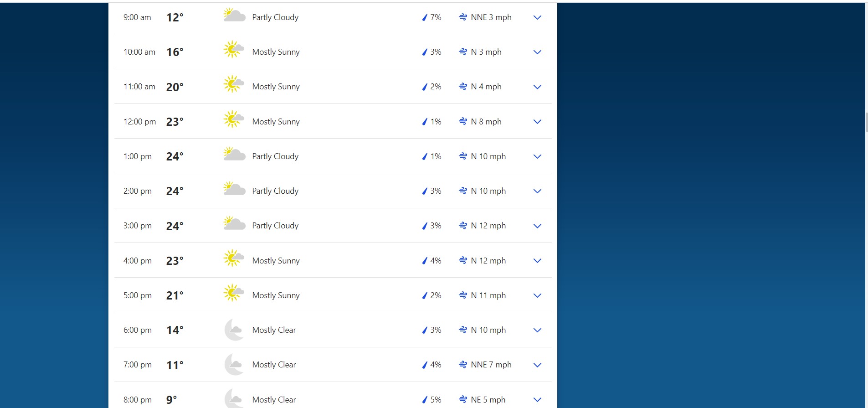Click the Partly Cloudy icon at 2:00 pm
Image resolution: width=868 pixels, height=408 pixels.
234,189
